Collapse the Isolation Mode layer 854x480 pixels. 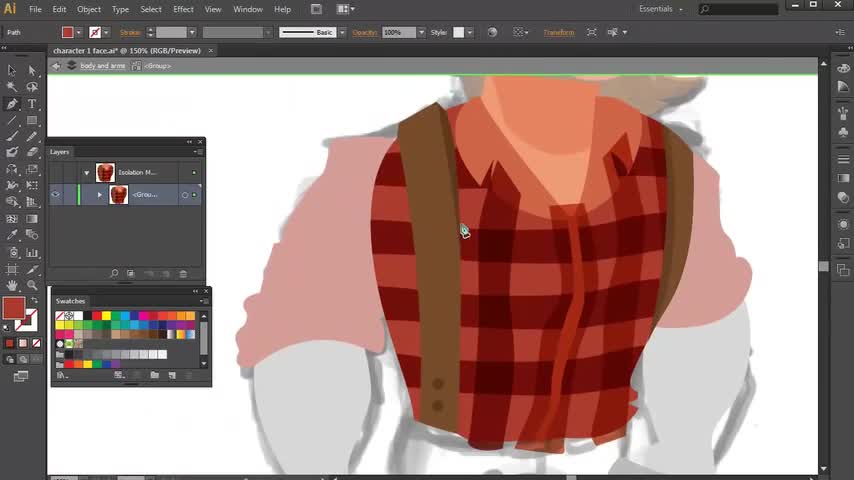click(x=87, y=173)
